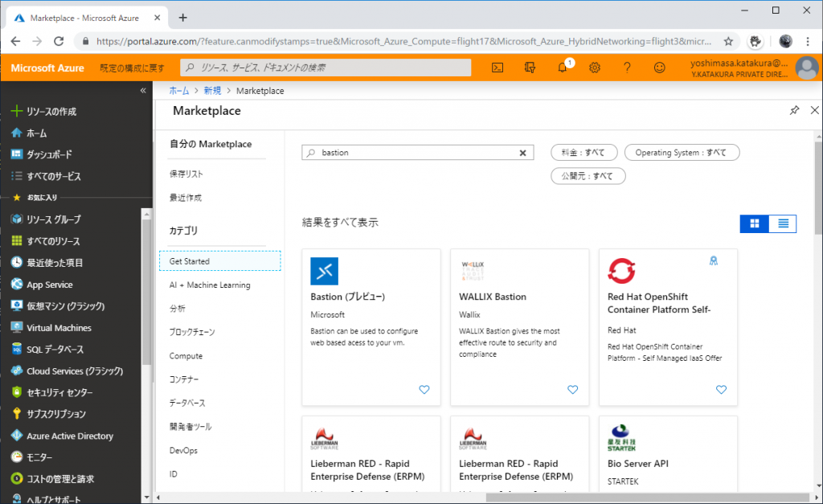Image resolution: width=823 pixels, height=504 pixels.
Task: Open the Red Hat OpenShift Container Platform offer
Action: [668, 327]
